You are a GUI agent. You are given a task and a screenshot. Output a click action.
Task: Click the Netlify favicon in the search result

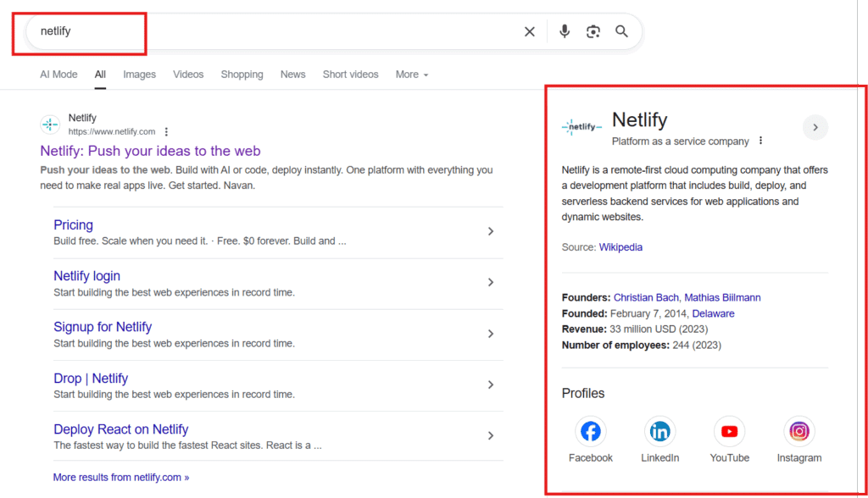tap(50, 125)
